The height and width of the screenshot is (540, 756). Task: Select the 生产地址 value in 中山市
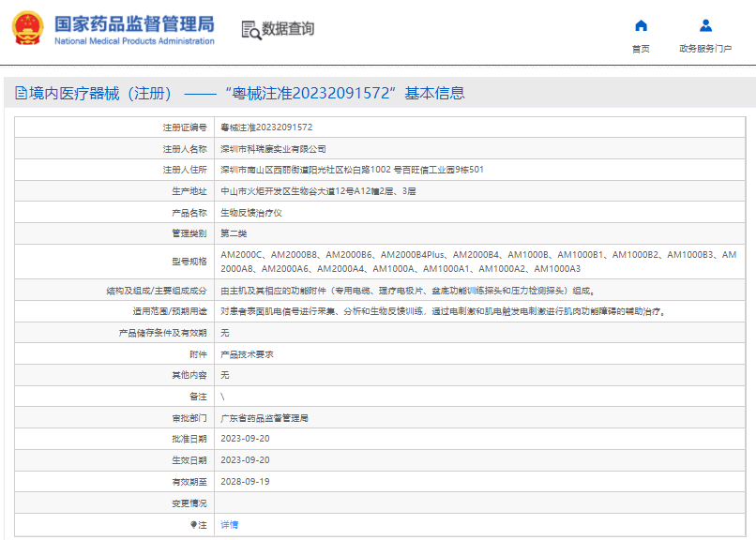pos(318,191)
